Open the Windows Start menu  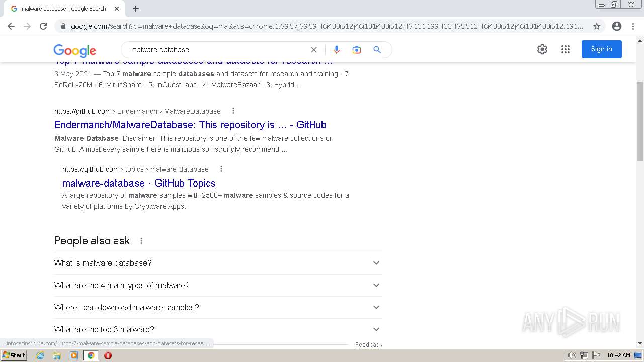[x=14, y=355]
